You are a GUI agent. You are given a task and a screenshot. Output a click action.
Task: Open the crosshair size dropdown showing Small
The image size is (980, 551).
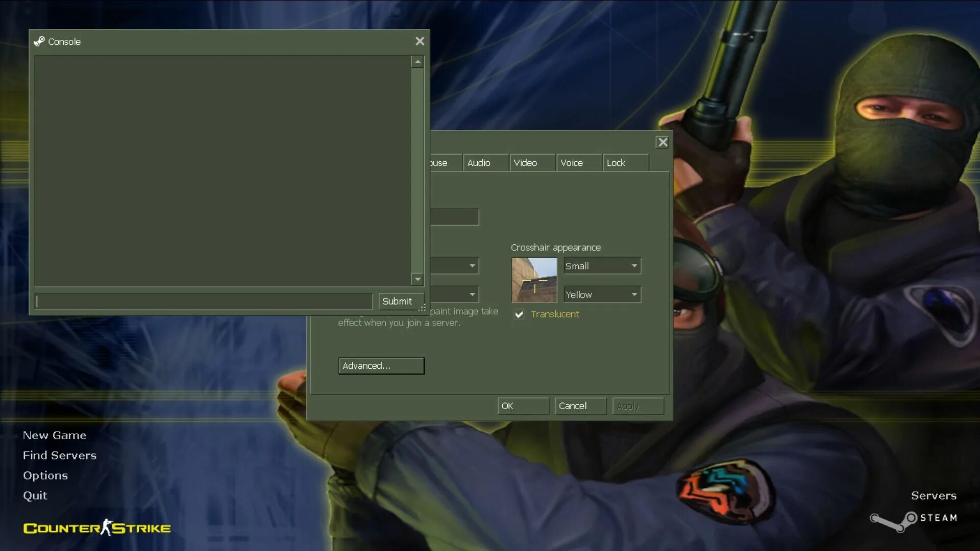pos(602,266)
